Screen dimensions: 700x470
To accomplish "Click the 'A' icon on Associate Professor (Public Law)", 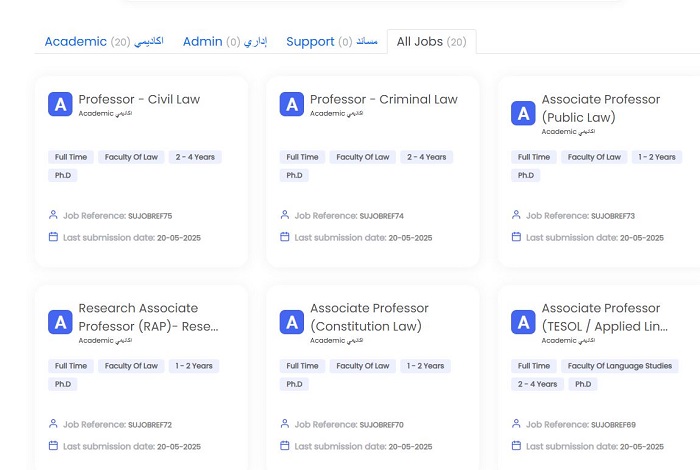I will (x=523, y=113).
